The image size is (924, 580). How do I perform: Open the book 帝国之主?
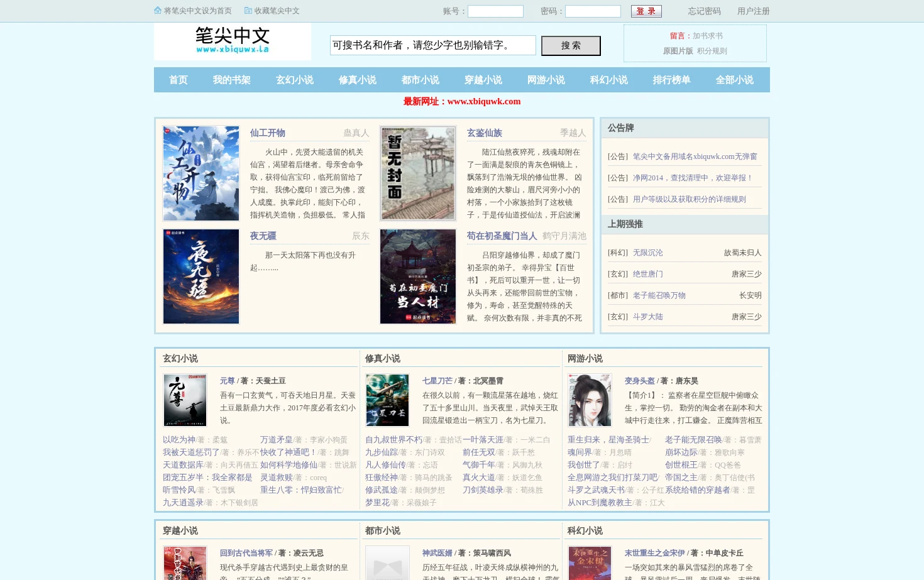pos(681,478)
